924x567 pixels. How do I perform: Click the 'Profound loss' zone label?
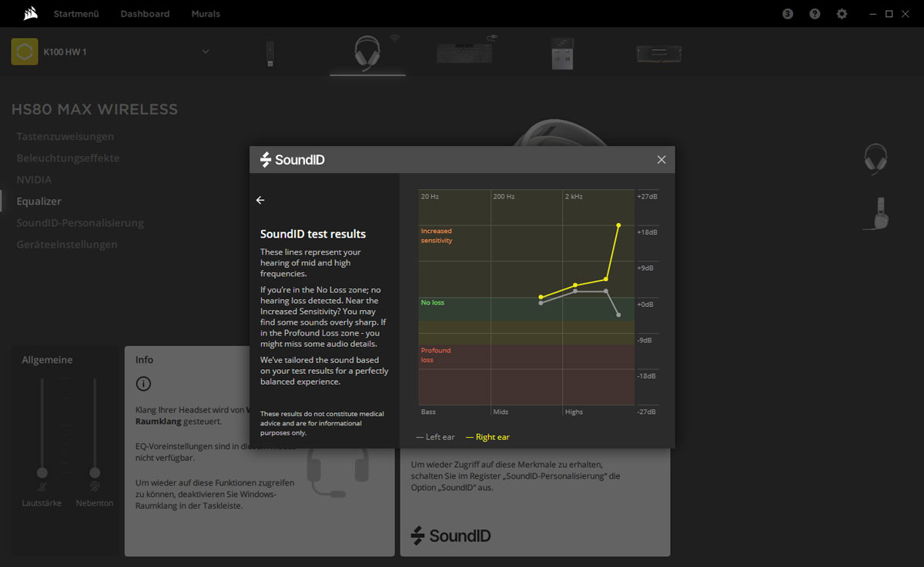point(436,355)
